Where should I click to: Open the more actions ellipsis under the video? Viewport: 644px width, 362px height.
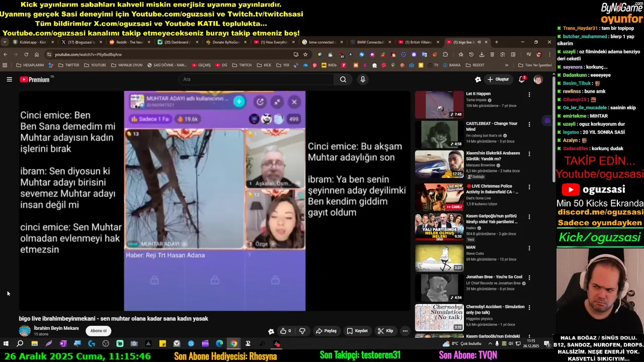pyautogui.click(x=405, y=331)
